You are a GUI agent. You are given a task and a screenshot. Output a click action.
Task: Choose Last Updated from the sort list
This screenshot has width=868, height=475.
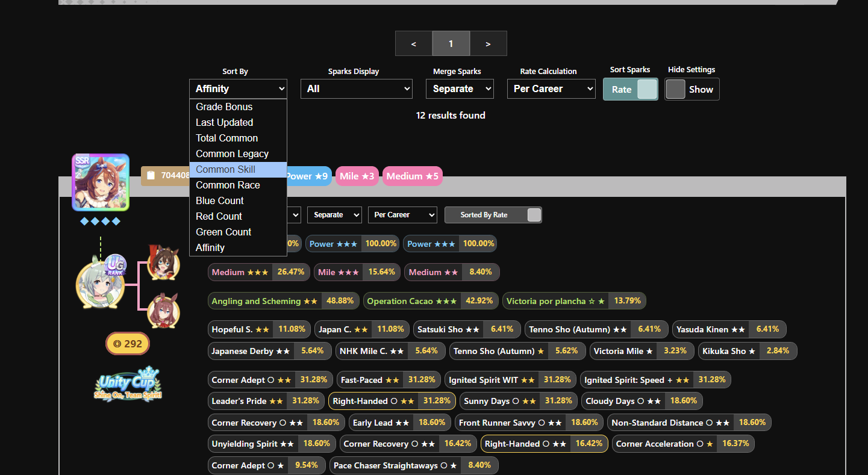[238, 122]
